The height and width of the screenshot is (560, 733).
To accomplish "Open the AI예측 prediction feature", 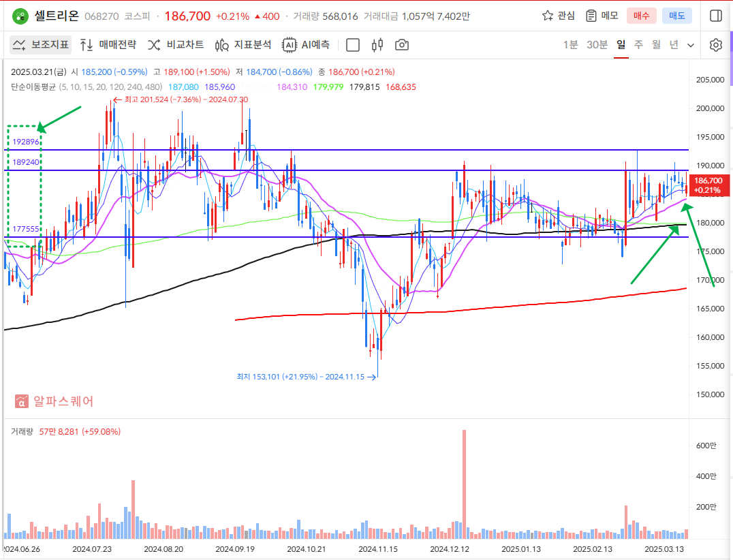I will point(307,45).
